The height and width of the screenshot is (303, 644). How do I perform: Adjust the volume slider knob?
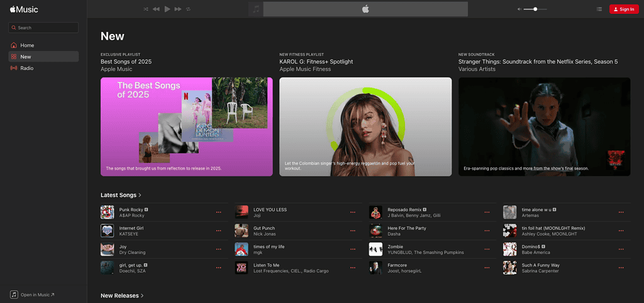point(535,9)
